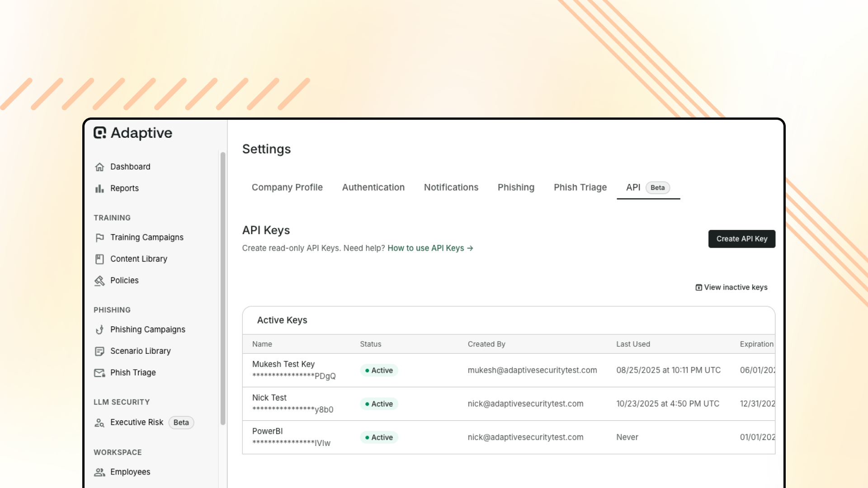
Task: Open Executive Risk sidebar icon
Action: pyautogui.click(x=99, y=422)
